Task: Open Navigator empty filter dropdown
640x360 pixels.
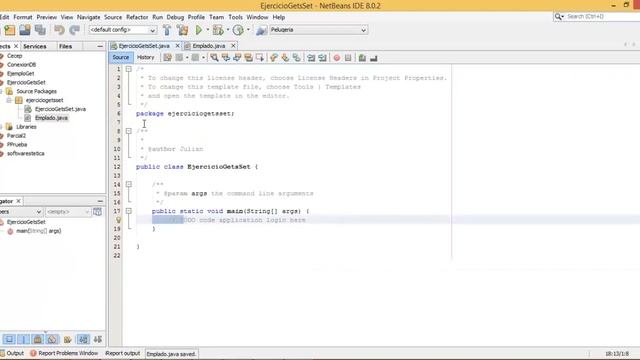Action: coord(68,212)
